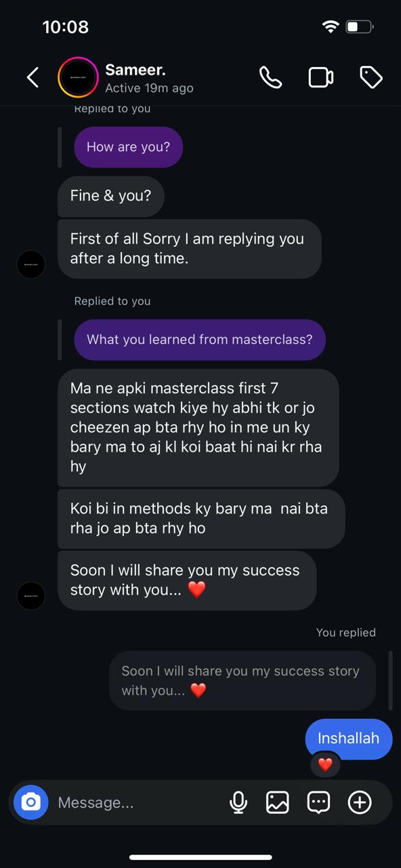Open the label tag icon in header
401x868 pixels.
coord(371,77)
